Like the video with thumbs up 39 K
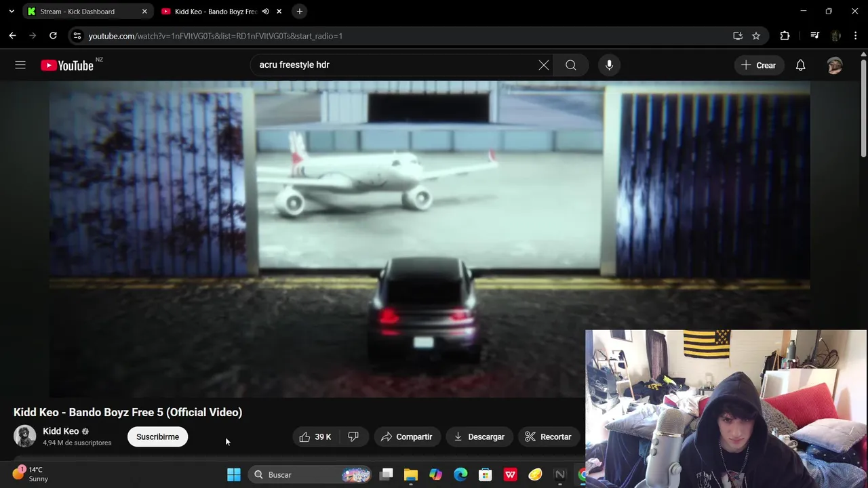Screen dimensions: 868x488 (x=315, y=436)
